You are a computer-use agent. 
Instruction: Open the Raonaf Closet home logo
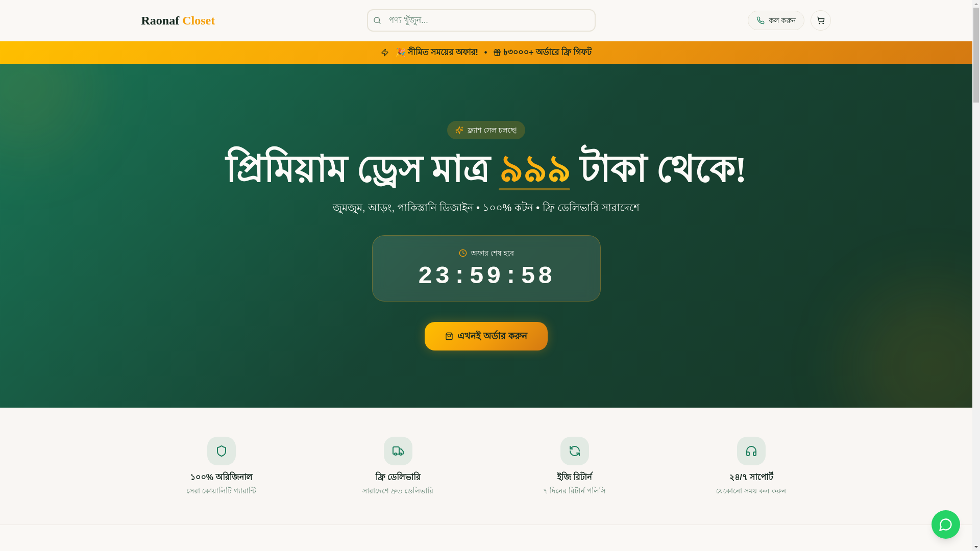point(178,20)
